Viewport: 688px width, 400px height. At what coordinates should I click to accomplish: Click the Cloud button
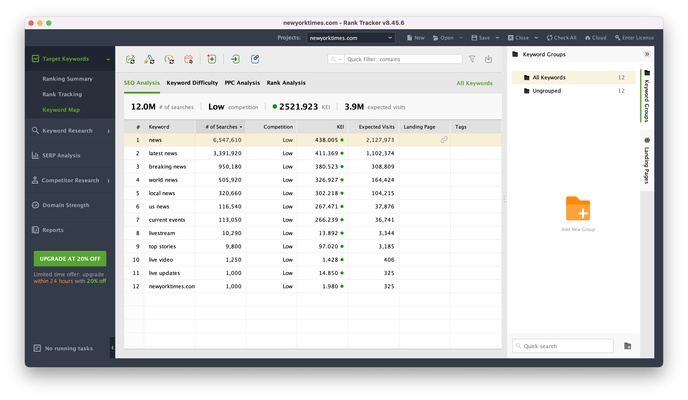click(595, 38)
